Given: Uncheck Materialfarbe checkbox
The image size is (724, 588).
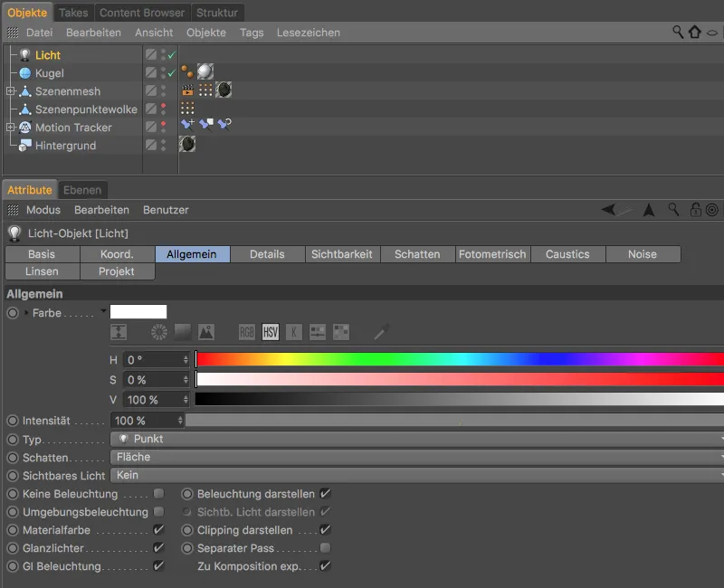Looking at the screenshot, I should click(x=158, y=530).
